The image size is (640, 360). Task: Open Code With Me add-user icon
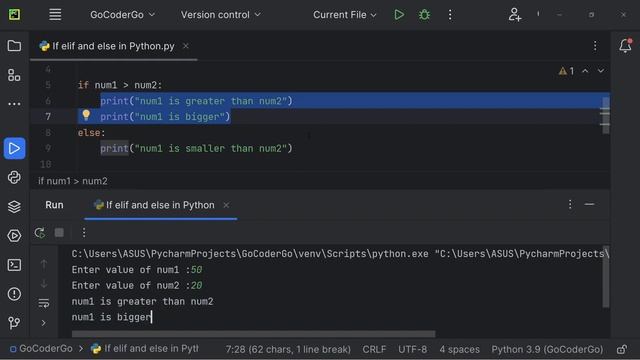pos(515,15)
